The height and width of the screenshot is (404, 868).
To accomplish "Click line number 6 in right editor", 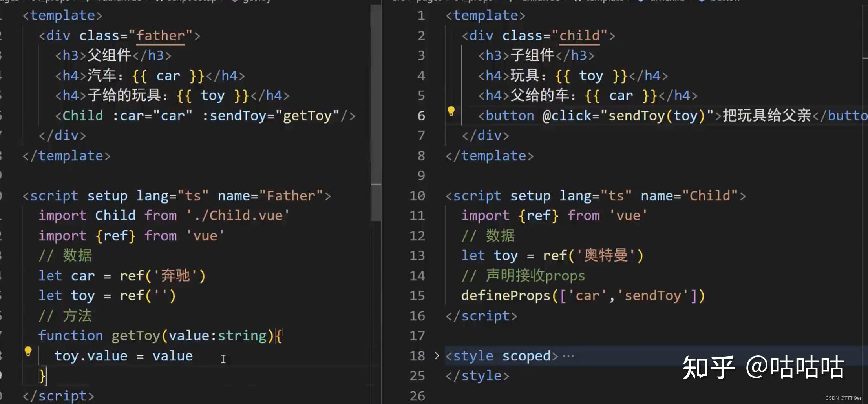I will 421,116.
